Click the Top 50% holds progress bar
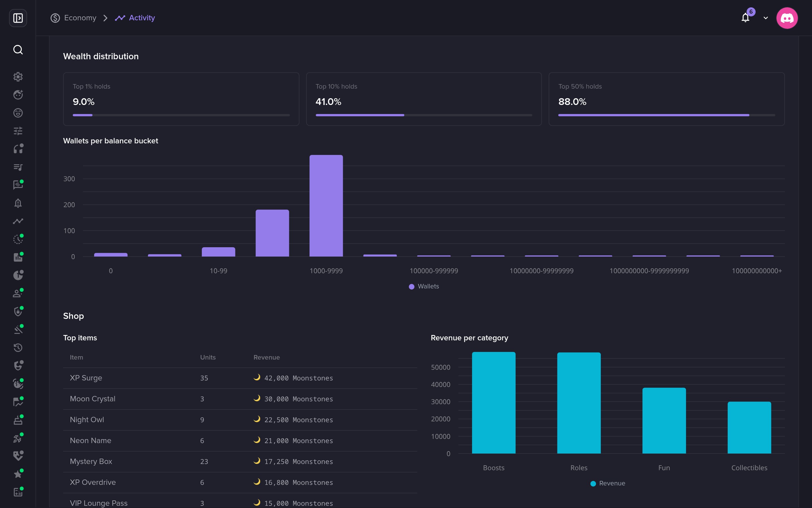The width and height of the screenshot is (812, 508). pyautogui.click(x=667, y=115)
